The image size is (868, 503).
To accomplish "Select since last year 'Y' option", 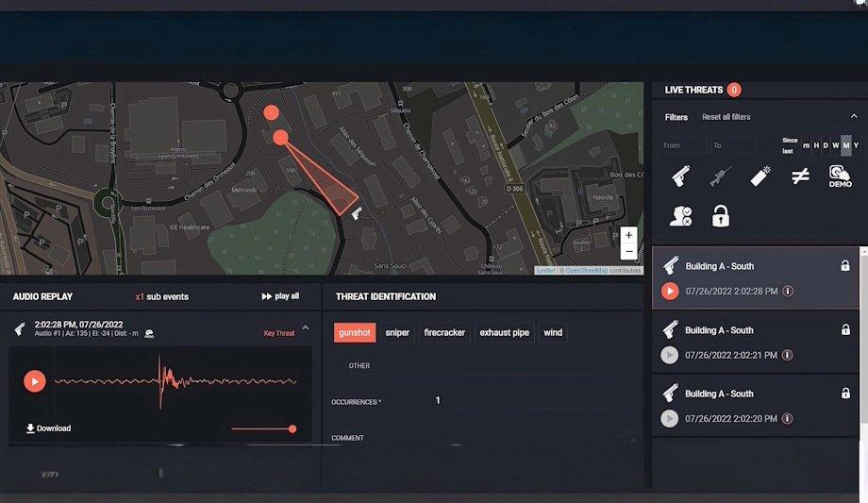I will pos(856,145).
